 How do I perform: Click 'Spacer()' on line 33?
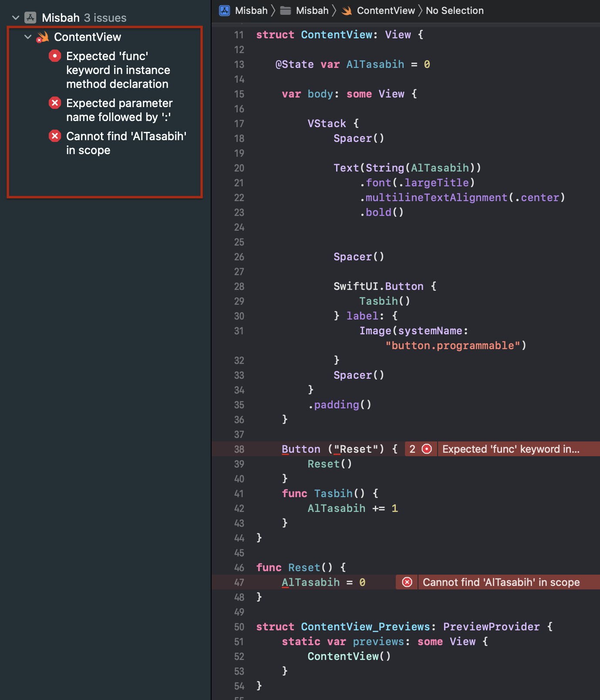click(359, 375)
